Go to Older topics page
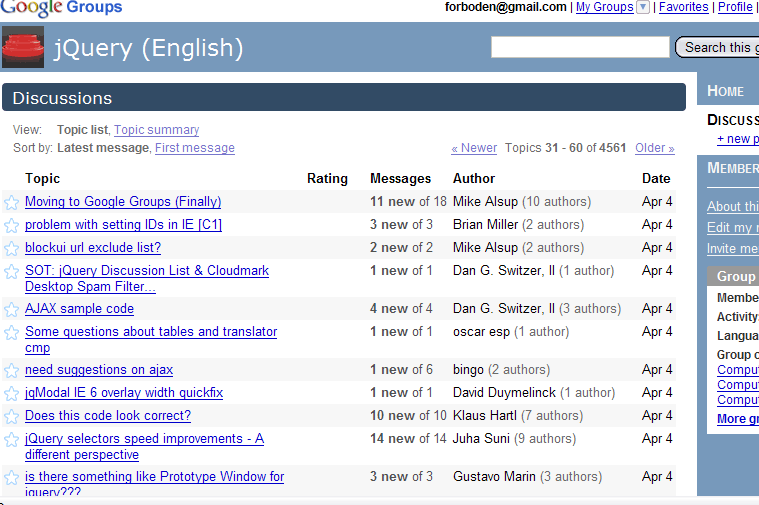759x505 pixels. click(655, 148)
